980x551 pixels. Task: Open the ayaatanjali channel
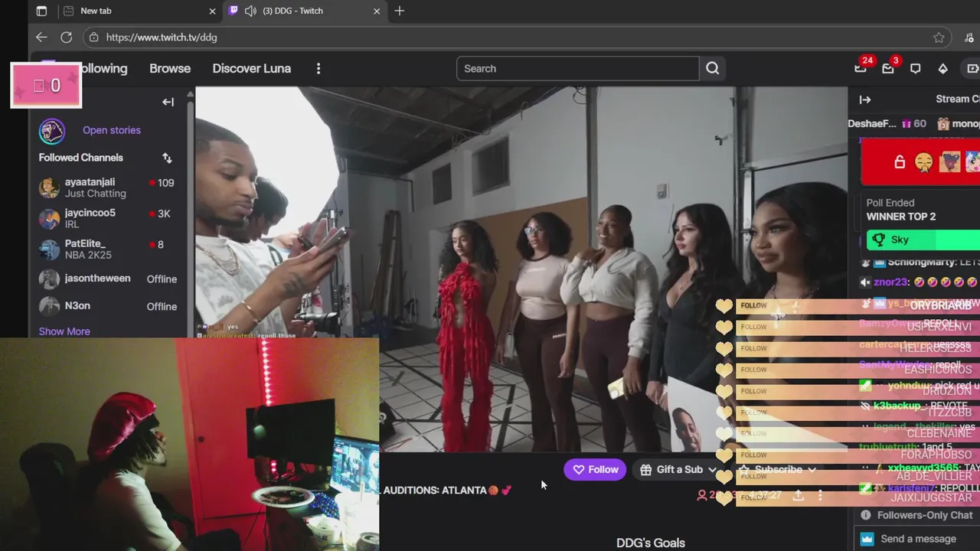point(107,187)
